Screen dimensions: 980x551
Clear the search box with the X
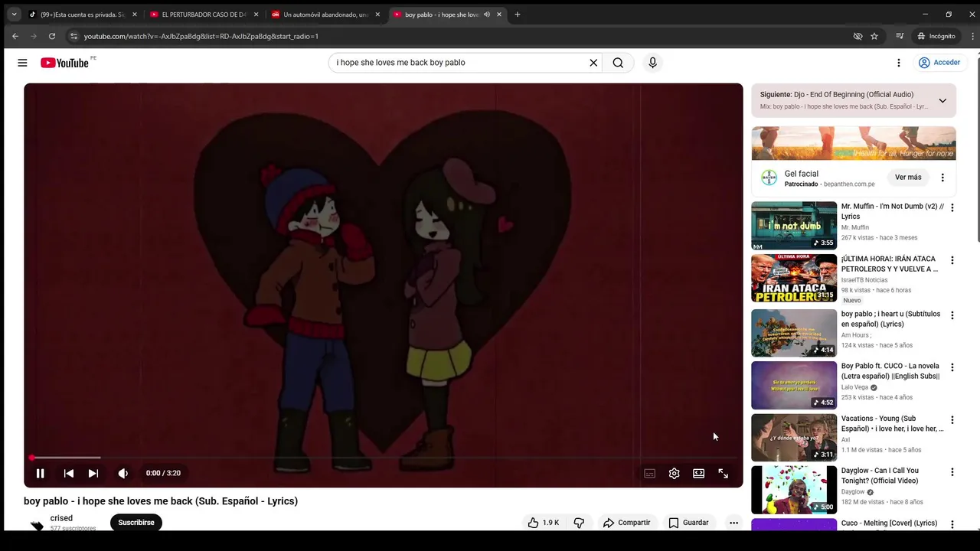click(593, 63)
